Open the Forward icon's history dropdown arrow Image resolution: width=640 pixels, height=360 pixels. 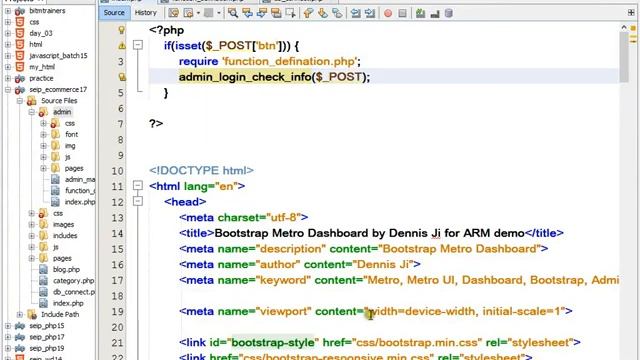click(x=219, y=13)
